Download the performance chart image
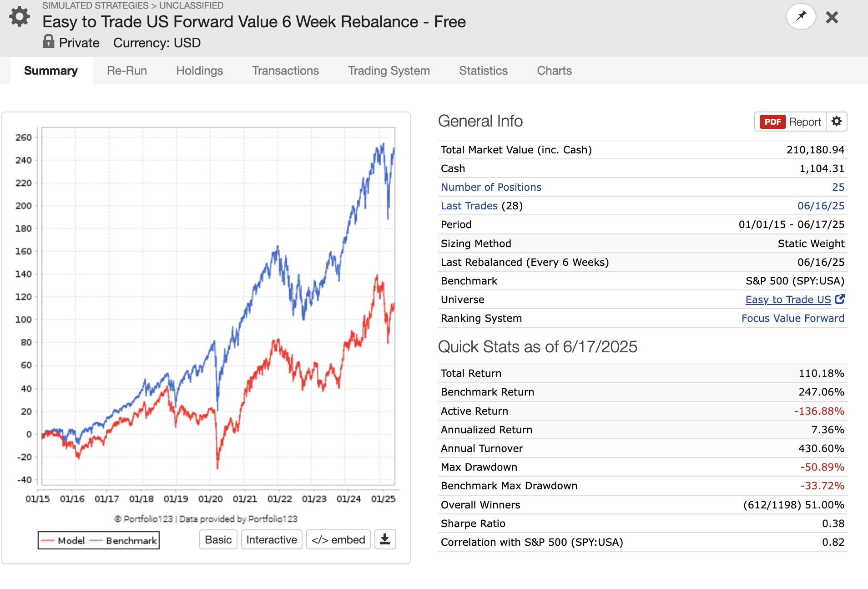The image size is (868, 589). [x=385, y=539]
